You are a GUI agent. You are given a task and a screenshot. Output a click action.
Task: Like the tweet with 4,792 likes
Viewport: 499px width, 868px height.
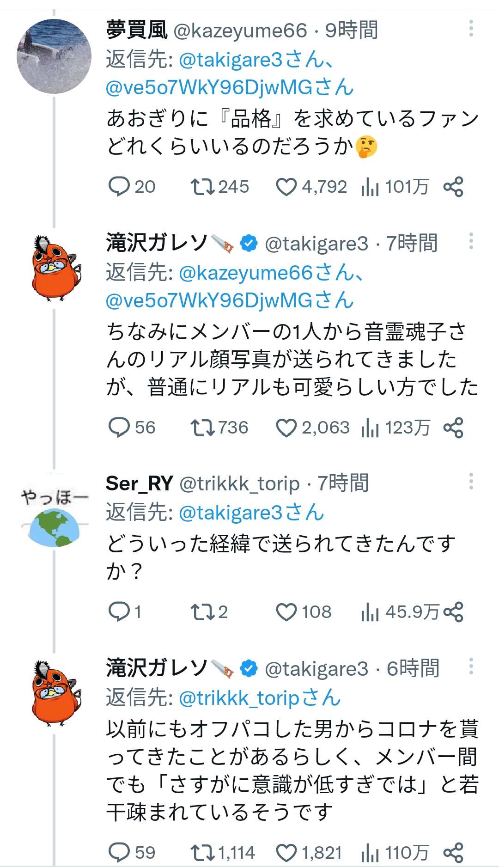(x=286, y=187)
